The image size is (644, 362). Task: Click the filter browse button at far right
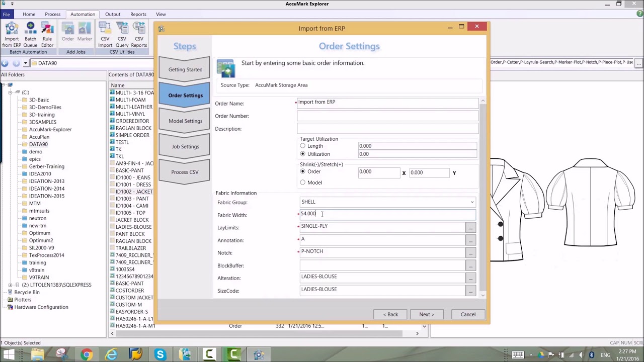[638, 63]
